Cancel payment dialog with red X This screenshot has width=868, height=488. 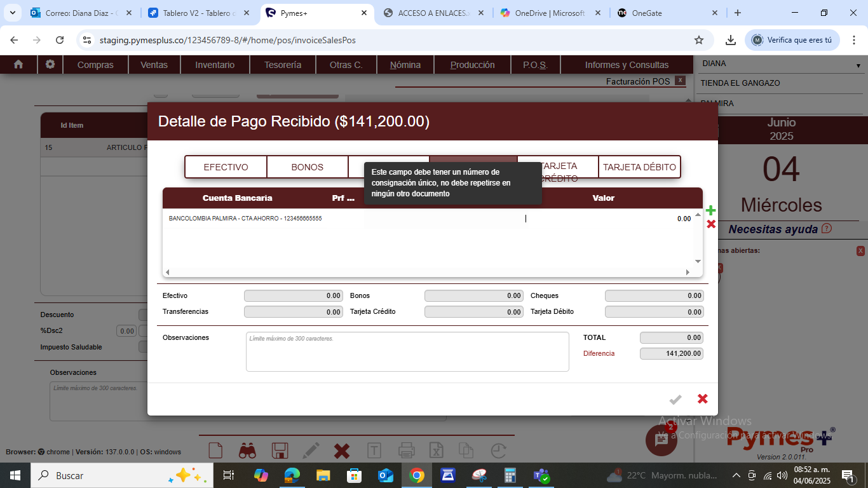click(x=702, y=399)
